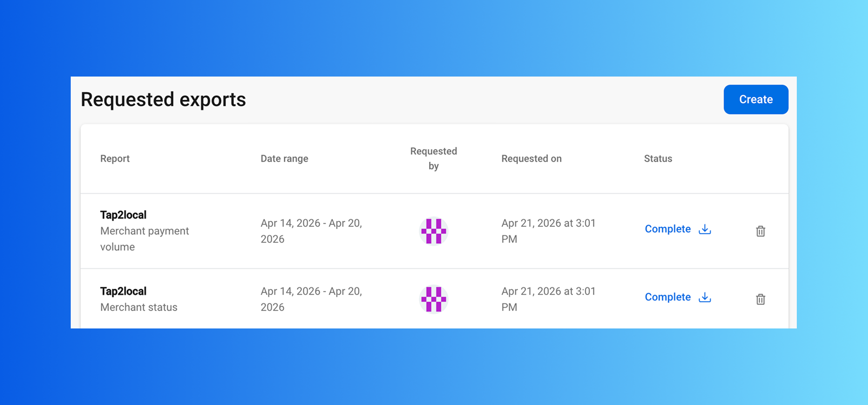Download the Merchant payment volume export
This screenshot has height=405, width=868.
click(705, 229)
